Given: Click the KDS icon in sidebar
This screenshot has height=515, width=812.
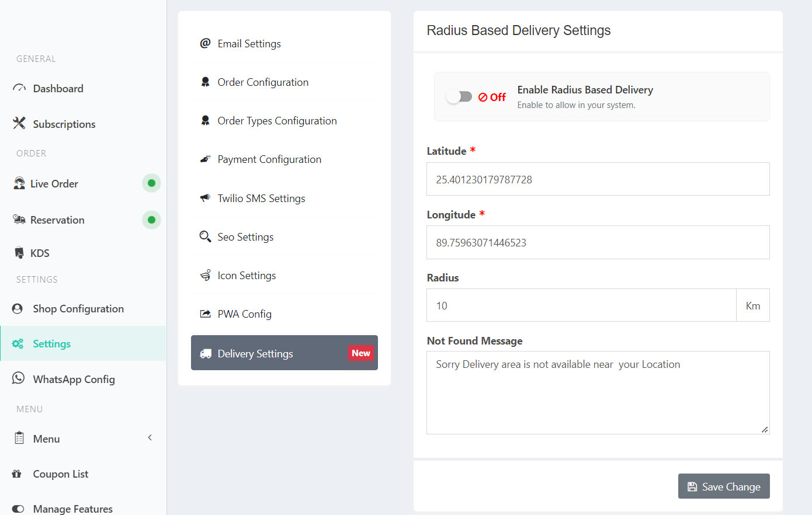Looking at the screenshot, I should 19,253.
